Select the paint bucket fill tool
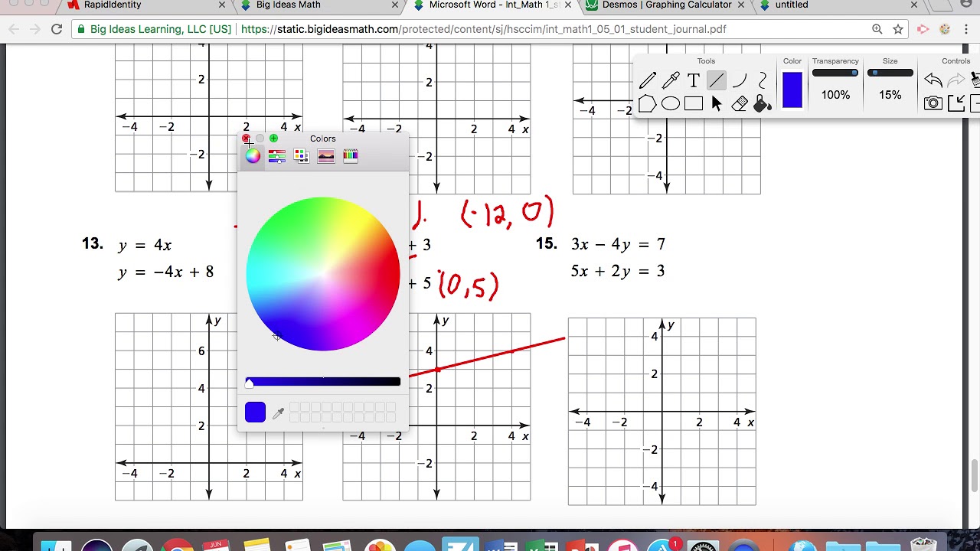This screenshot has height=551, width=980. 763,103
